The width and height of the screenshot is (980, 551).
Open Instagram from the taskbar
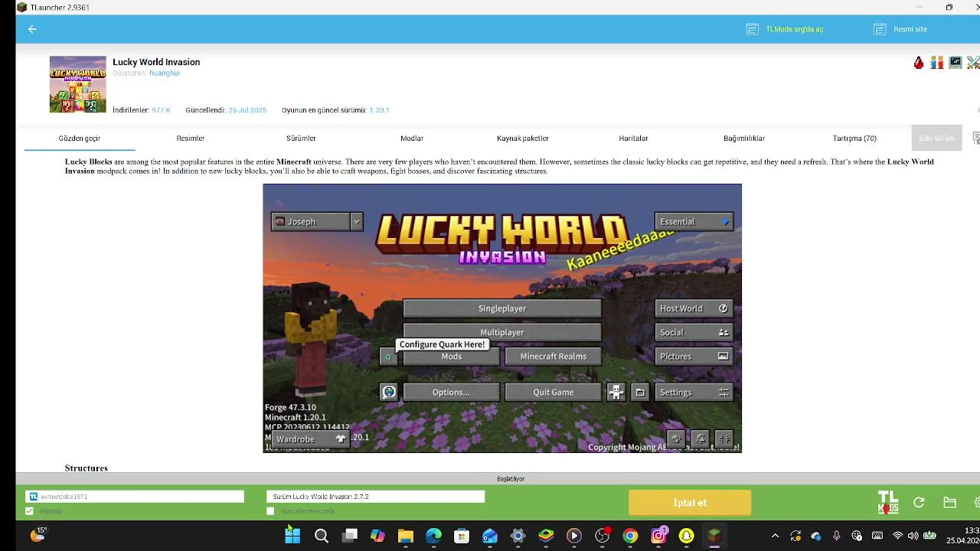click(x=658, y=536)
